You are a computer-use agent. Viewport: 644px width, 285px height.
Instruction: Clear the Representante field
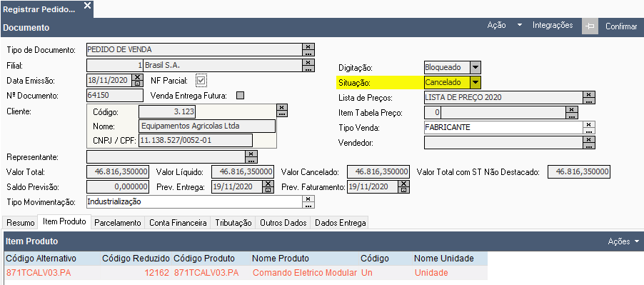(251, 154)
